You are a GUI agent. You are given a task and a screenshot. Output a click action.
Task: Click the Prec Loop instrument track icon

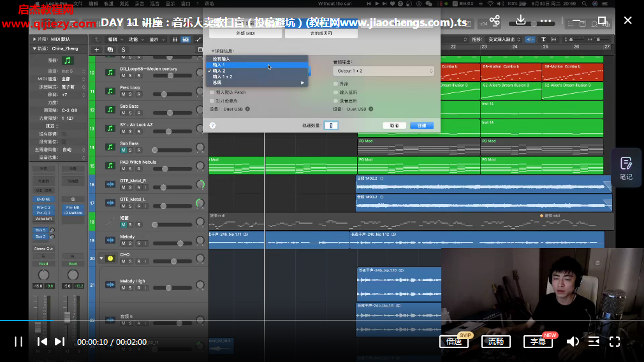coord(110,90)
